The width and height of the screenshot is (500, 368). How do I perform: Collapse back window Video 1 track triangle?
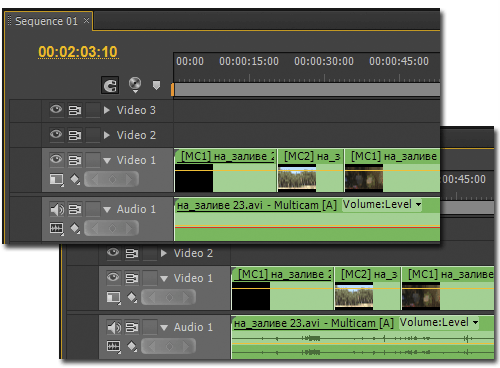click(164, 279)
